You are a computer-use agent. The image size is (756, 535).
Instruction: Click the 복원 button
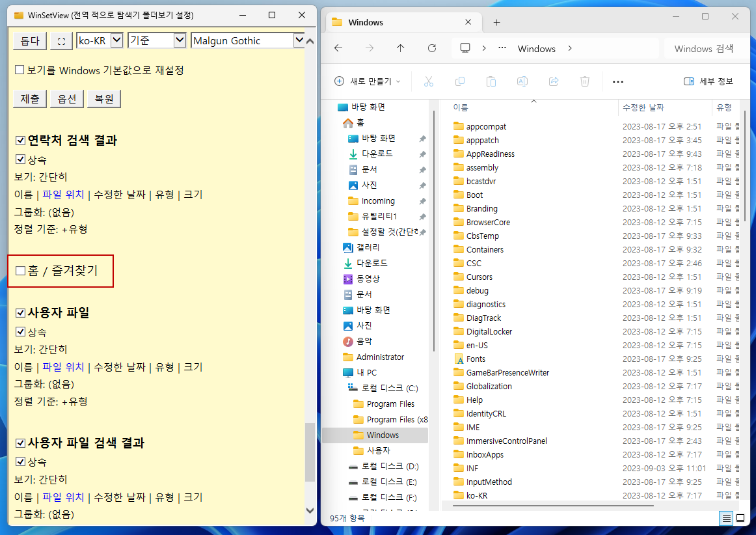click(x=104, y=99)
